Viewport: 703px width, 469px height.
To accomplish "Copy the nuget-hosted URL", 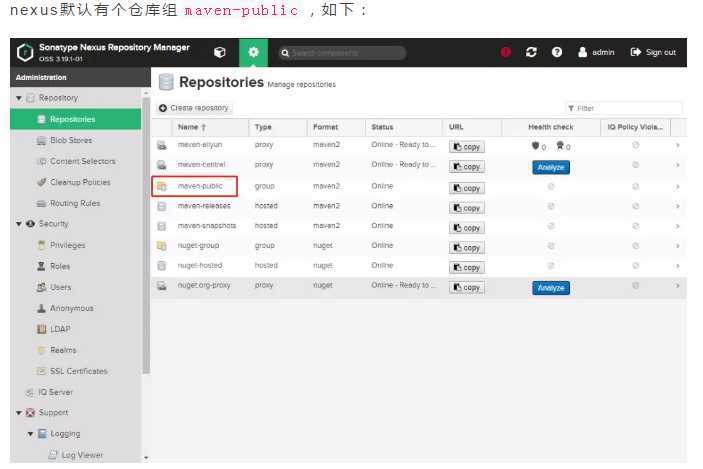I will click(467, 268).
